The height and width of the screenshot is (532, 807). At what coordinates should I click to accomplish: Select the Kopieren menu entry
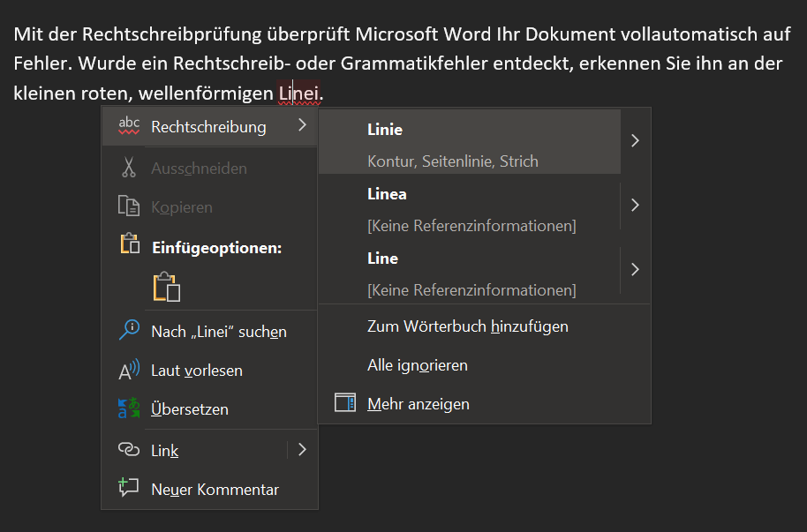(x=209, y=206)
